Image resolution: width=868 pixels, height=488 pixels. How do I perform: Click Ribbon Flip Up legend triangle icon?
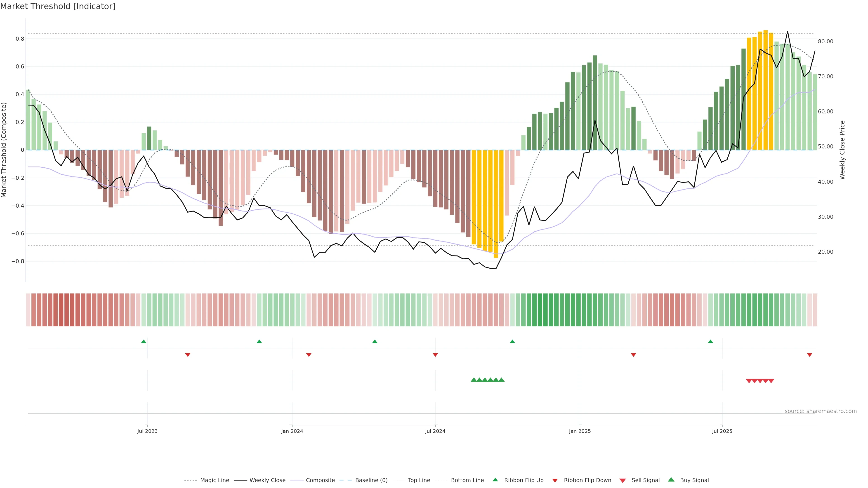pos(495,480)
